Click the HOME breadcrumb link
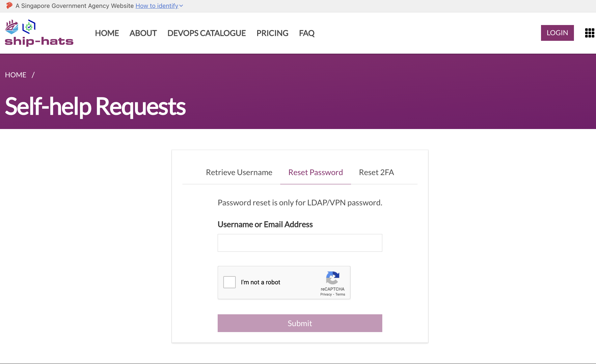The height and width of the screenshot is (364, 596). pos(15,75)
